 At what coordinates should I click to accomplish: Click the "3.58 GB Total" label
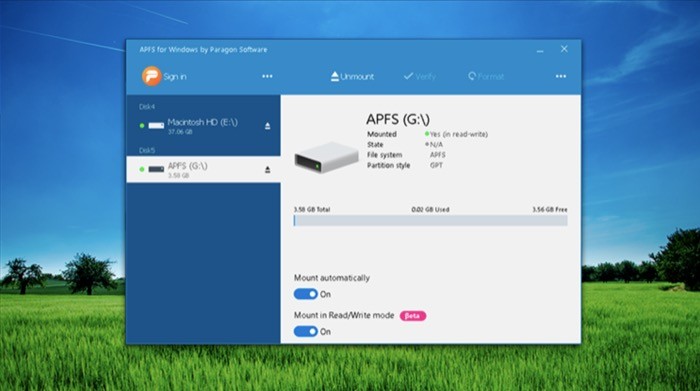tap(312, 209)
